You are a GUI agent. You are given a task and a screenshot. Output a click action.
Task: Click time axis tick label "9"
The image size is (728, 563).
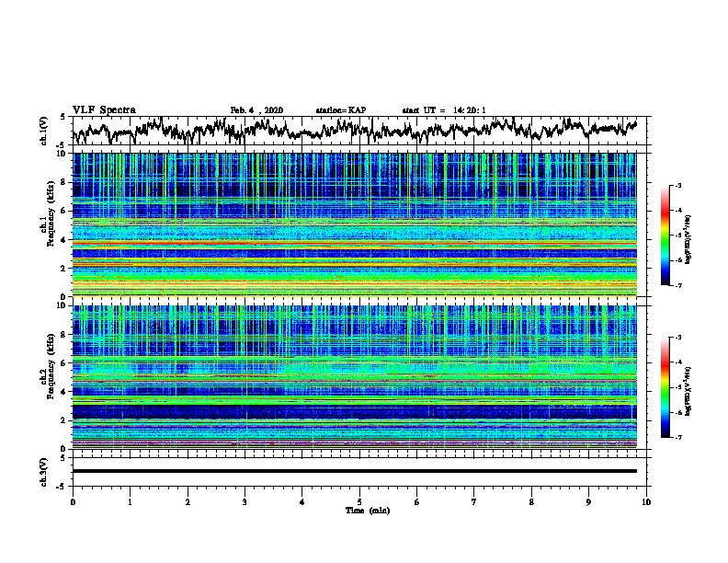(x=588, y=502)
